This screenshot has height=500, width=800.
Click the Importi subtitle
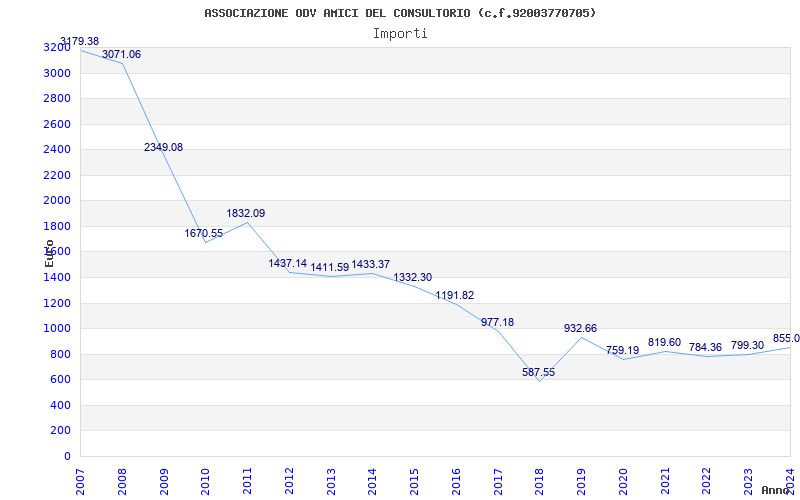tap(400, 34)
